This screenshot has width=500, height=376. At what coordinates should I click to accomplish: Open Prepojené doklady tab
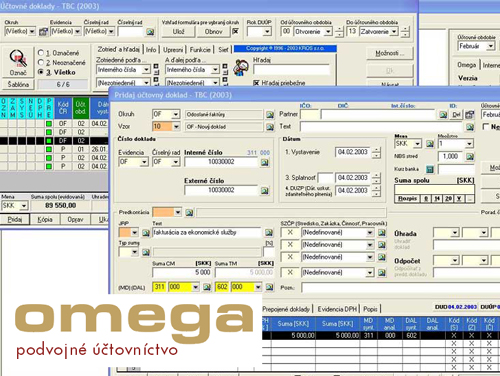[286, 309]
